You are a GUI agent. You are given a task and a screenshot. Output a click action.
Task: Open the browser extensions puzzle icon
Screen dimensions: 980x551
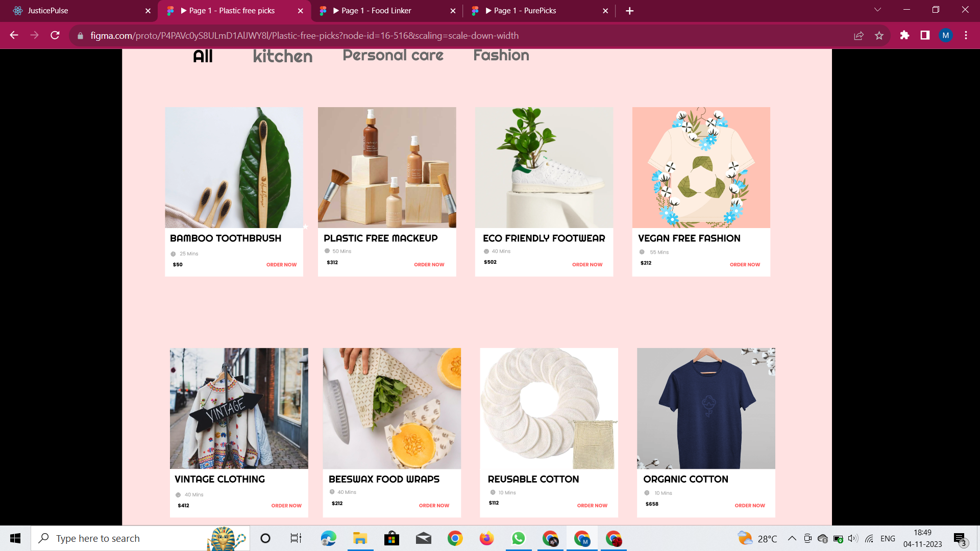pyautogui.click(x=904, y=35)
